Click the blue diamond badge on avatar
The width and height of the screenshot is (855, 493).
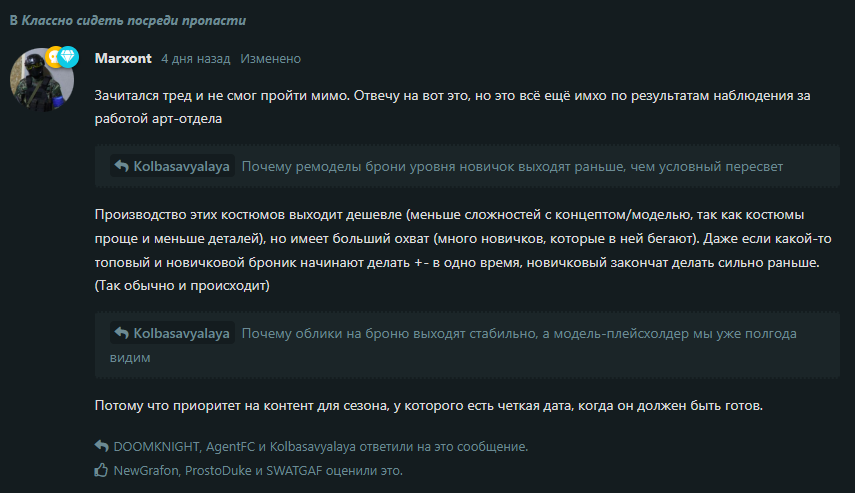(68, 56)
